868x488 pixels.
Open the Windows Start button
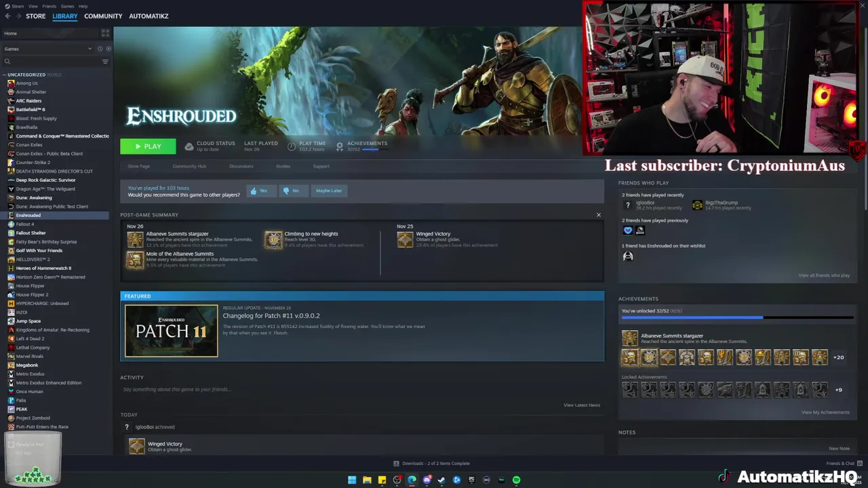pos(352,480)
